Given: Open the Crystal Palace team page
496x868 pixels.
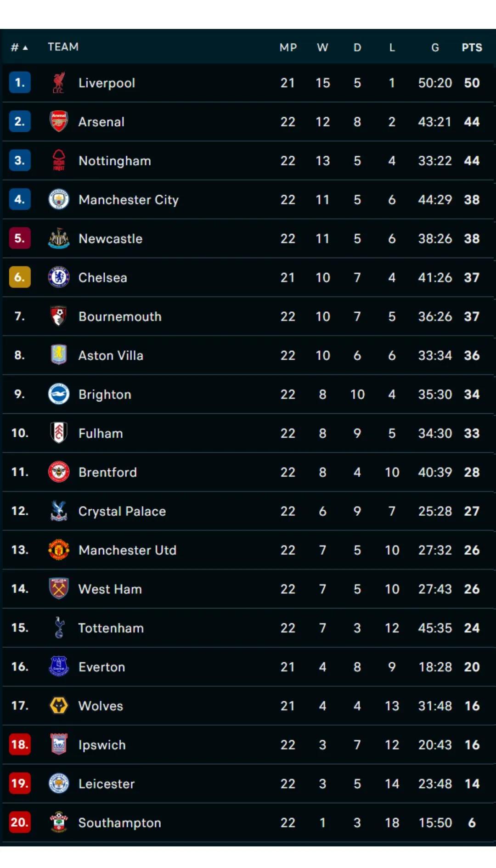Looking at the screenshot, I should [122, 511].
